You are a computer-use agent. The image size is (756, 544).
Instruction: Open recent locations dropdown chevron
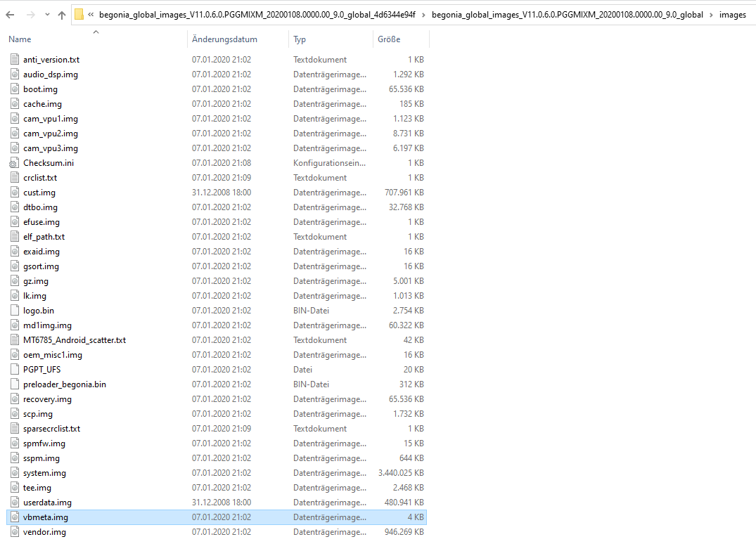47,15
